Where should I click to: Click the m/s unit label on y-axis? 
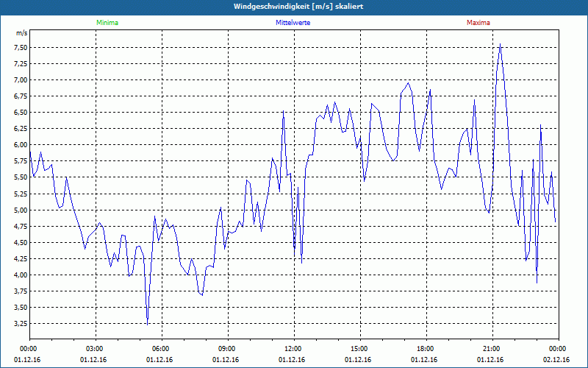22,33
